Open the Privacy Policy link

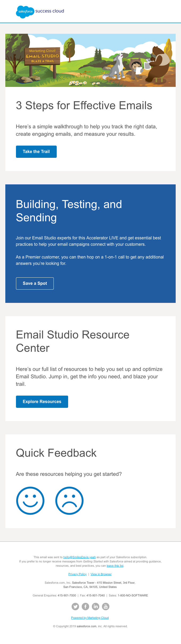[77, 574]
